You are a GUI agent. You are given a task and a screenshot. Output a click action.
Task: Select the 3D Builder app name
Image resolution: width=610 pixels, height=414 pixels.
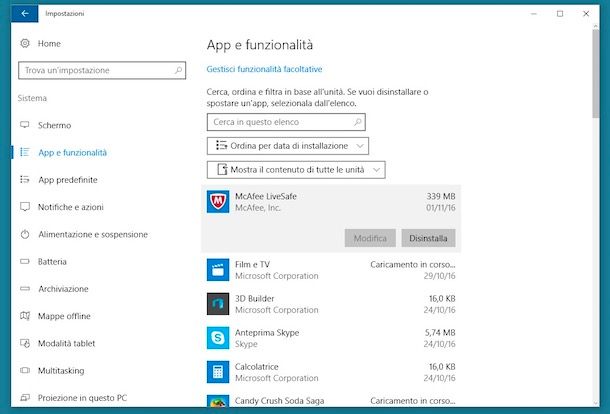click(254, 298)
